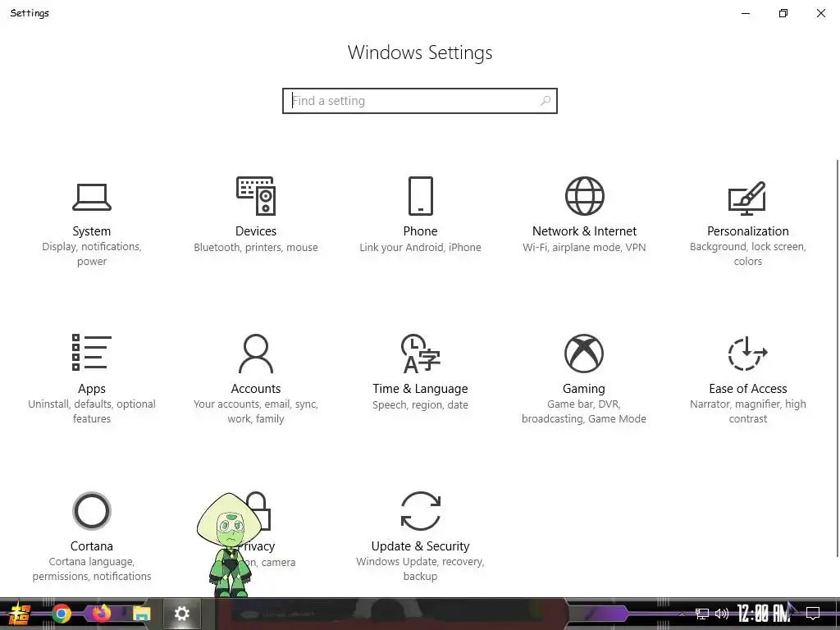840x630 pixels.
Task: Open the Action Center notification icon
Action: point(813,614)
